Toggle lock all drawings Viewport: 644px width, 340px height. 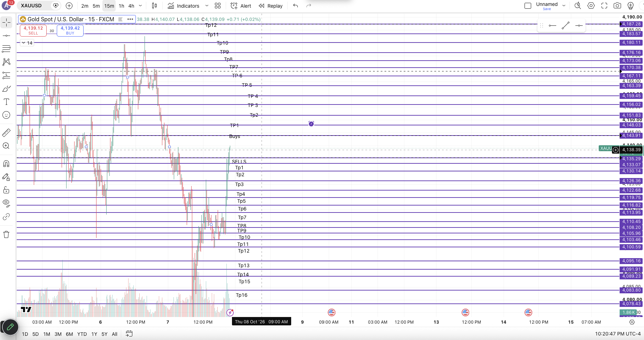point(6,190)
